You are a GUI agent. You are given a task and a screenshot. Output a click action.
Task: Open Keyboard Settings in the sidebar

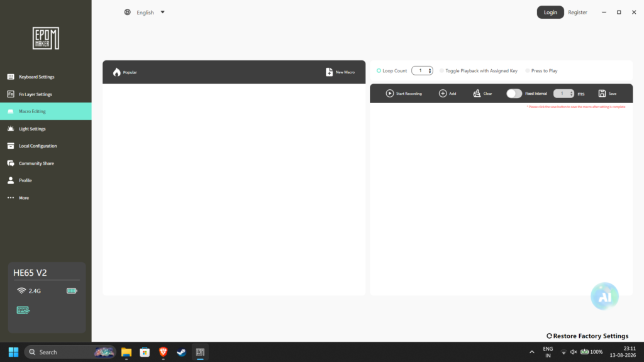(45, 77)
